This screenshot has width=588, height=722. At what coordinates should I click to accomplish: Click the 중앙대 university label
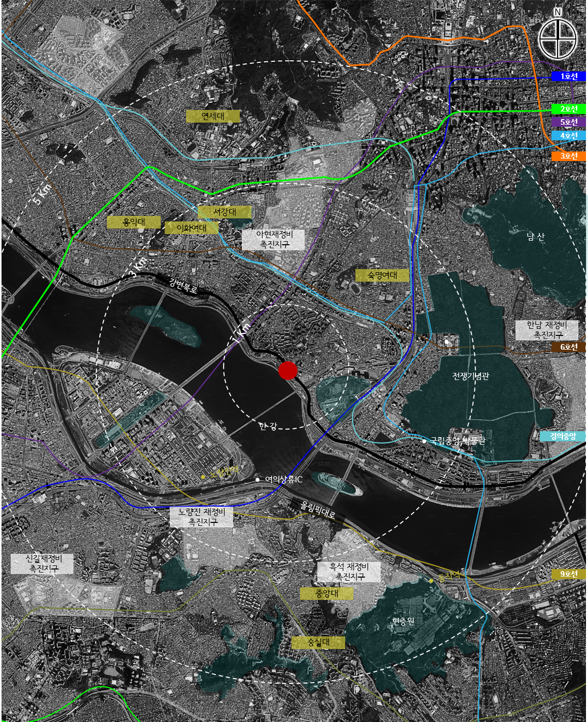point(327,593)
